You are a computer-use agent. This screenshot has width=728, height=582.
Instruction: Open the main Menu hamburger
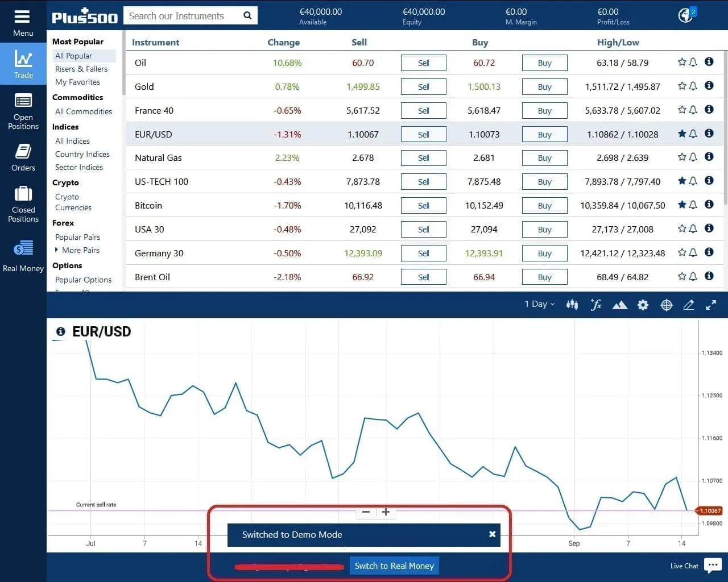pyautogui.click(x=23, y=22)
